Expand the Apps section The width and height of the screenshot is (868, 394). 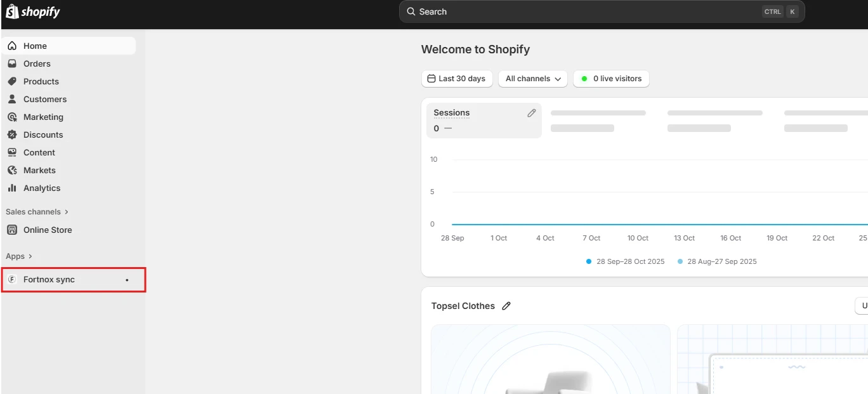(19, 256)
